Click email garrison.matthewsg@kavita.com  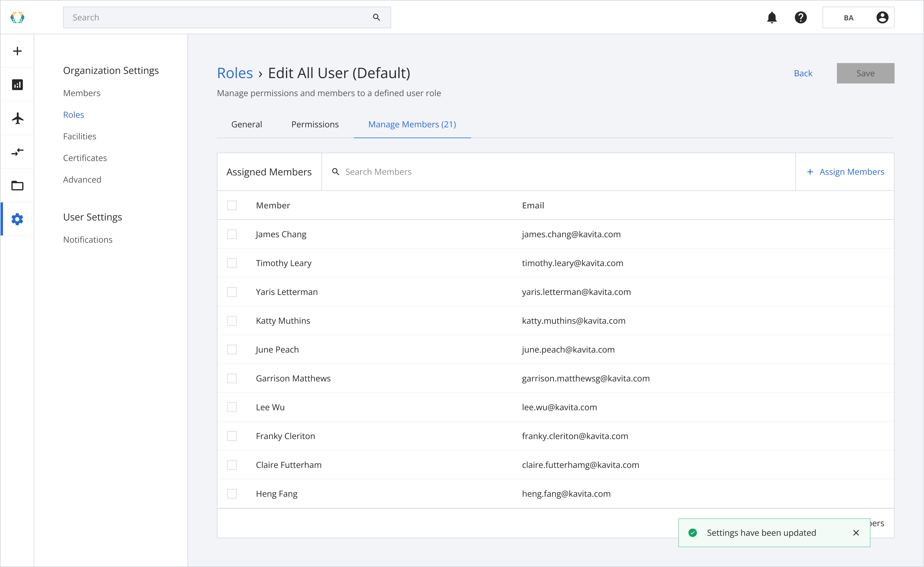586,379
